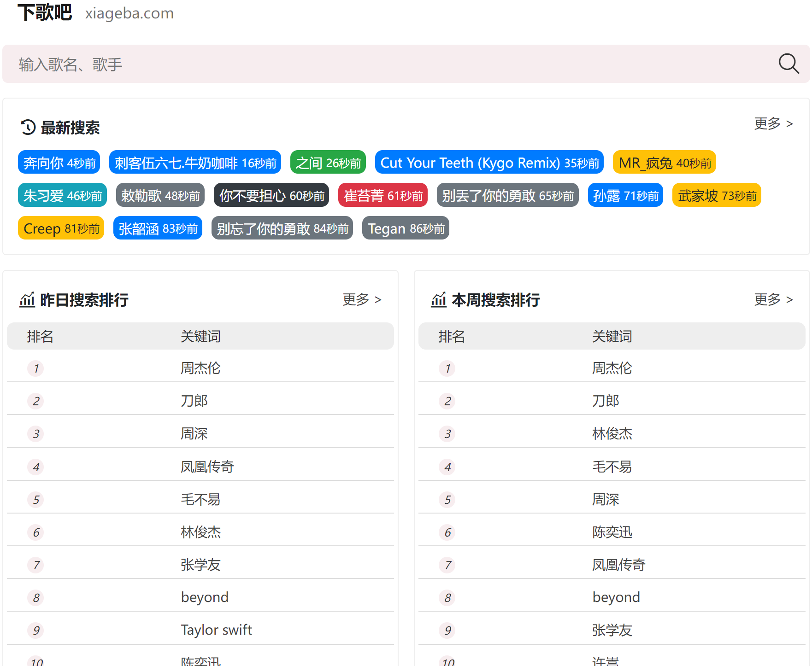Expand 更多 next to 最新搜索
Screen dimensions: 812x666
(773, 124)
